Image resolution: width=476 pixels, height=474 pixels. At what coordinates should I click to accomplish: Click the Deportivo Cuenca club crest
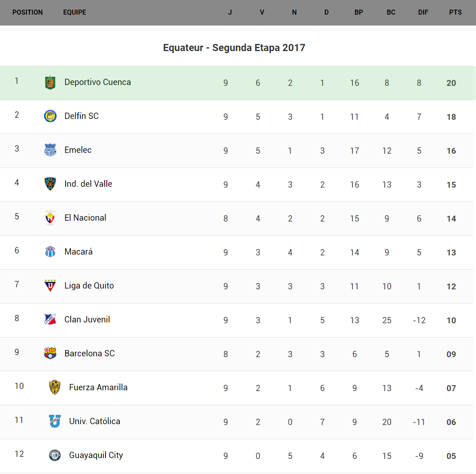click(x=50, y=82)
